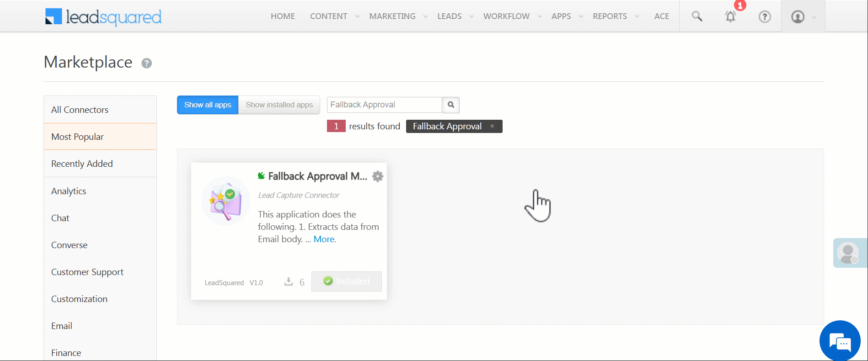Image resolution: width=868 pixels, height=361 pixels.
Task: Open CONTENT menu item
Action: click(x=329, y=16)
